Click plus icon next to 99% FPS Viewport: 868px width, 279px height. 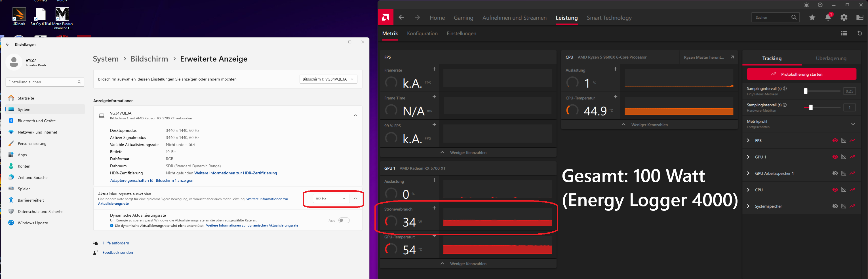pyautogui.click(x=434, y=125)
